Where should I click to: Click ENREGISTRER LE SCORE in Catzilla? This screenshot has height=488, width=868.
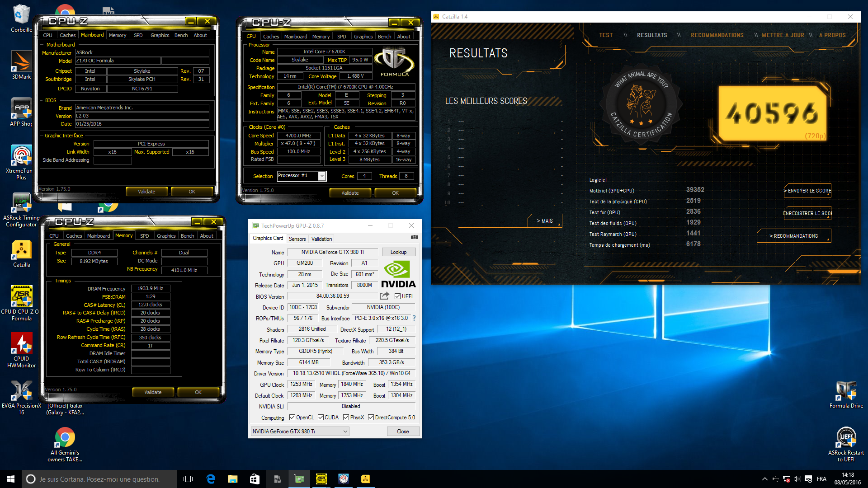(807, 213)
